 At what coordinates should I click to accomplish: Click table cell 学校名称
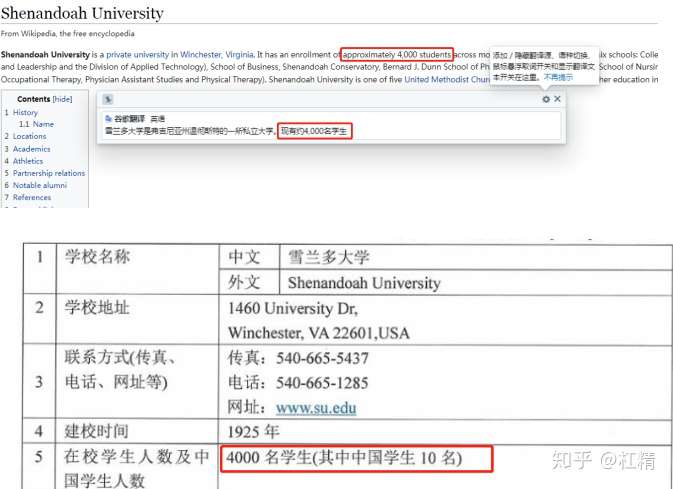coord(97,257)
